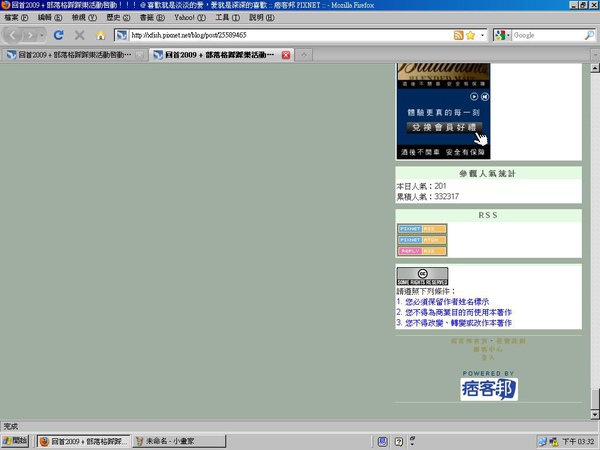Open the search engine selector dropdown
The image size is (600, 450).
pyautogui.click(x=502, y=35)
